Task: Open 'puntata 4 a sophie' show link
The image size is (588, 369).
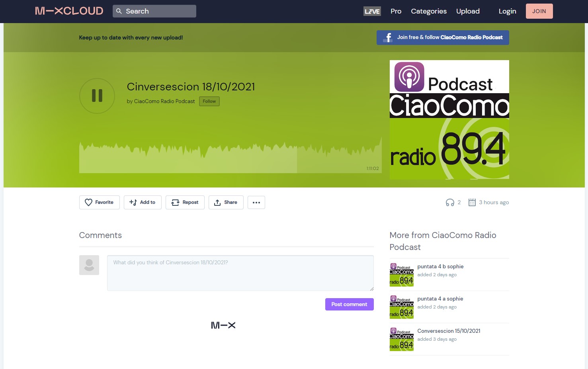Action: (440, 299)
